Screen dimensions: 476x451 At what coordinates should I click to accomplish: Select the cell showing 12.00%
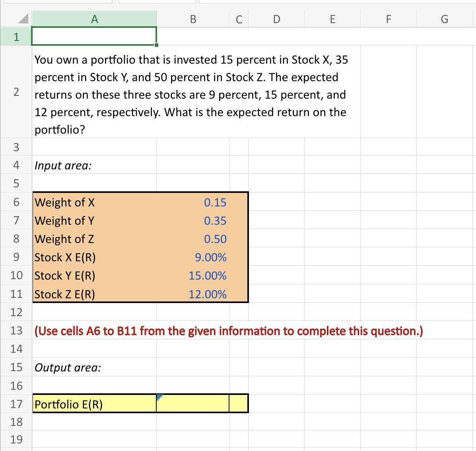193,294
